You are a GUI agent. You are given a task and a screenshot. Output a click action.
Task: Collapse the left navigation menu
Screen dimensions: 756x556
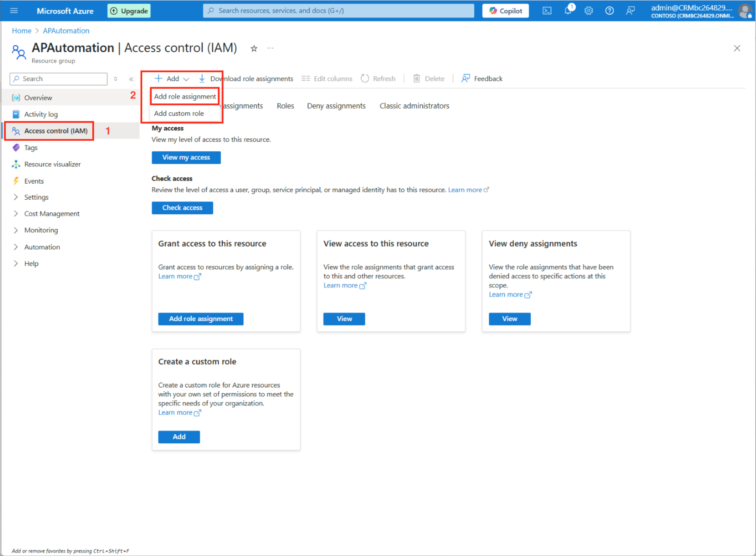131,79
